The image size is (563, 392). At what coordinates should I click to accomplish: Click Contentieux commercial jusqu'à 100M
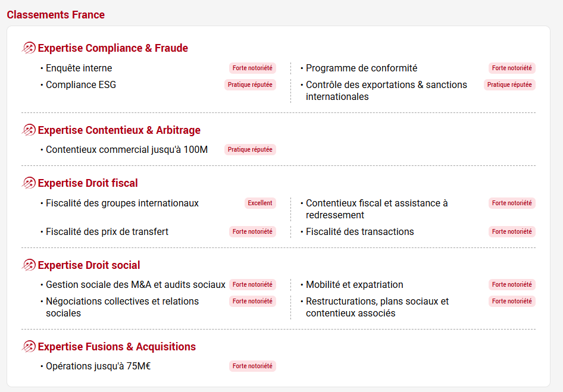(127, 150)
